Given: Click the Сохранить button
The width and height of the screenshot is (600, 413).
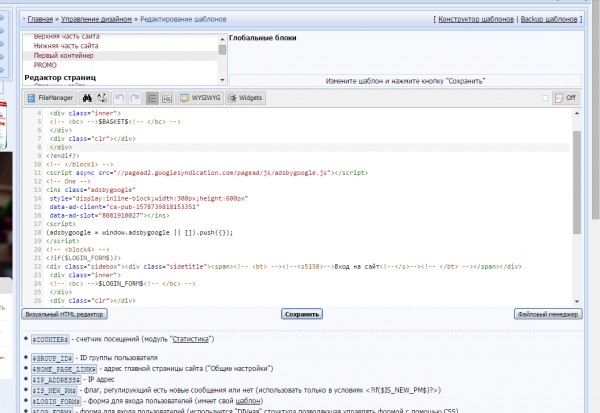Looking at the screenshot, I should (302, 314).
